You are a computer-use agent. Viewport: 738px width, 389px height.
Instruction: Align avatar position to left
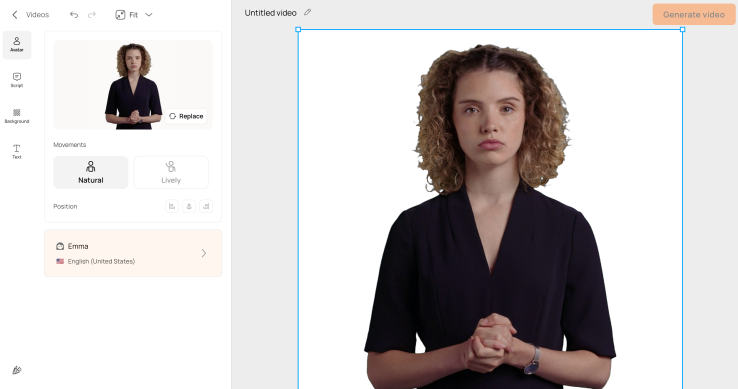172,206
